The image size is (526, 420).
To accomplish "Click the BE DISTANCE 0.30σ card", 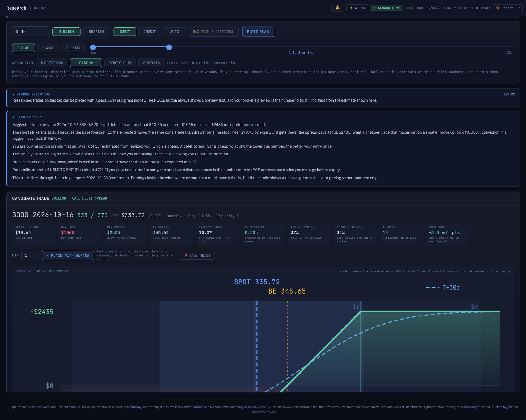I will pos(263,235).
